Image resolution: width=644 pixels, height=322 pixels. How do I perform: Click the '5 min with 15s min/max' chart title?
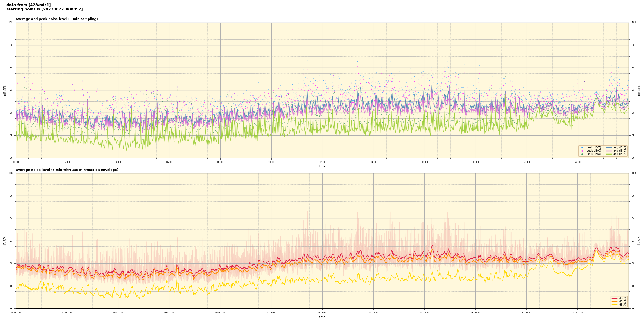67,170
